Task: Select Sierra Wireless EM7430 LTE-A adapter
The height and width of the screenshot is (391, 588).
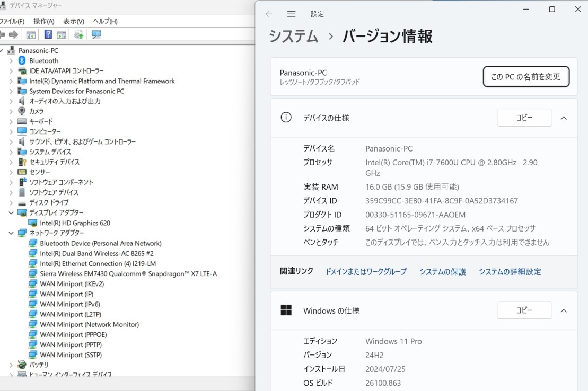Action: pyautogui.click(x=128, y=274)
